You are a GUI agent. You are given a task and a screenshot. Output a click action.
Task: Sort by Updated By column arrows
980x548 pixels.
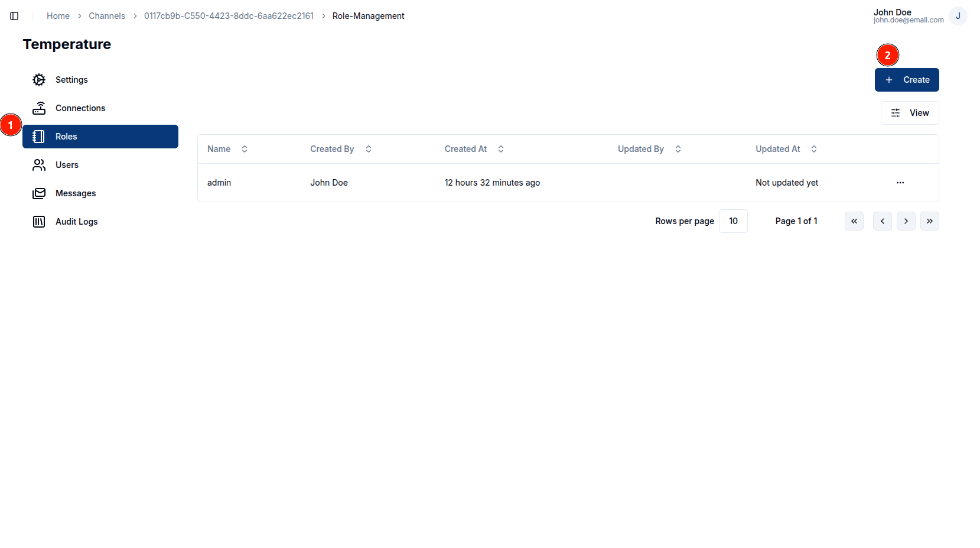(x=678, y=149)
